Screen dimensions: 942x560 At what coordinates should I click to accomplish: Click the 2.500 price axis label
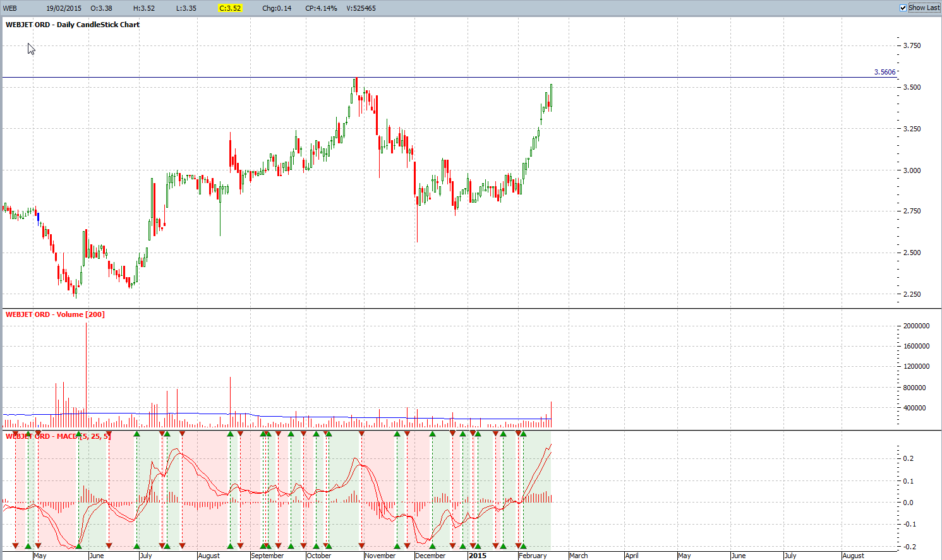912,253
